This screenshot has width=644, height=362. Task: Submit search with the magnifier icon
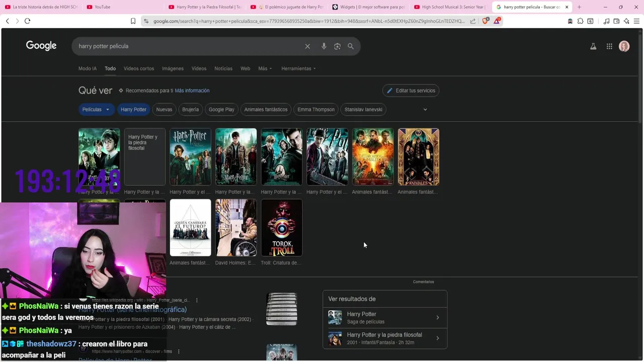[x=351, y=46]
